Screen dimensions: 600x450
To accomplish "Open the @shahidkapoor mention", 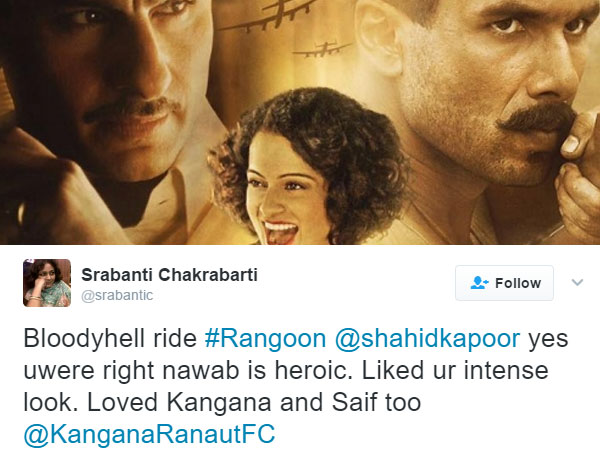I will tap(427, 339).
